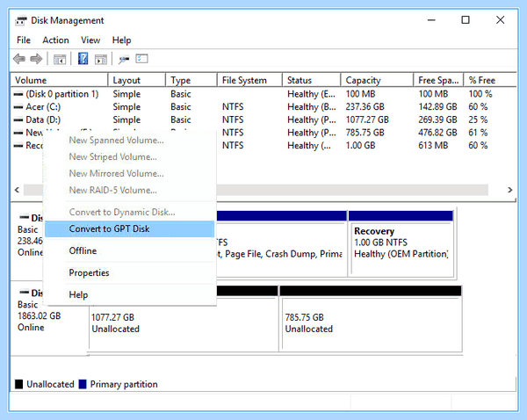
Task: Sort by Type column header
Action: (191, 80)
